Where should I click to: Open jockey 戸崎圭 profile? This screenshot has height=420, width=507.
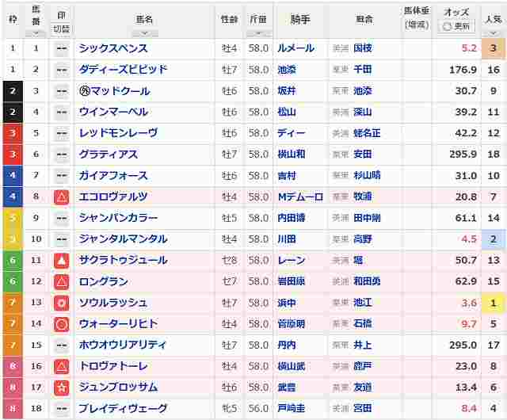292,408
